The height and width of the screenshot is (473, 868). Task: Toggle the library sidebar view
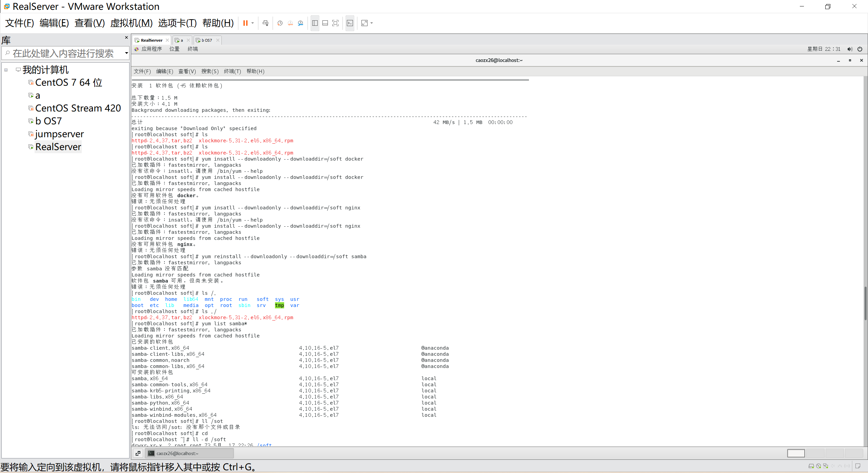[x=315, y=23]
